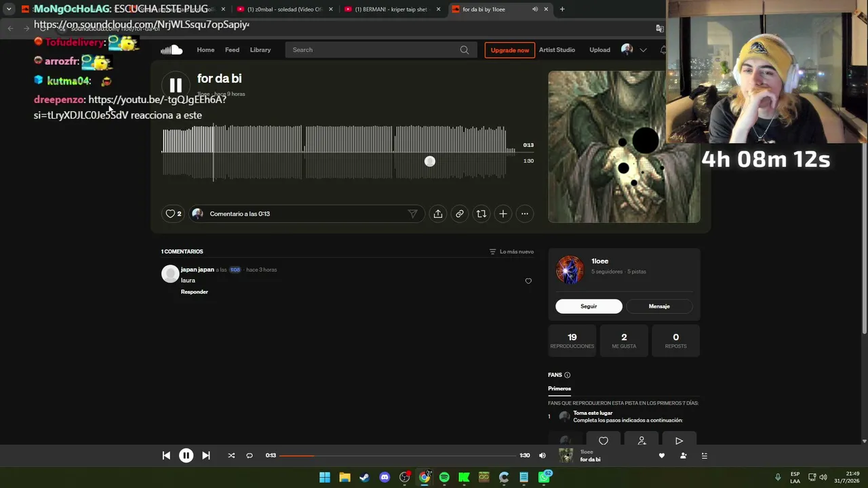Skip to next track in player bar
This screenshot has height=488, width=868.
(206, 455)
